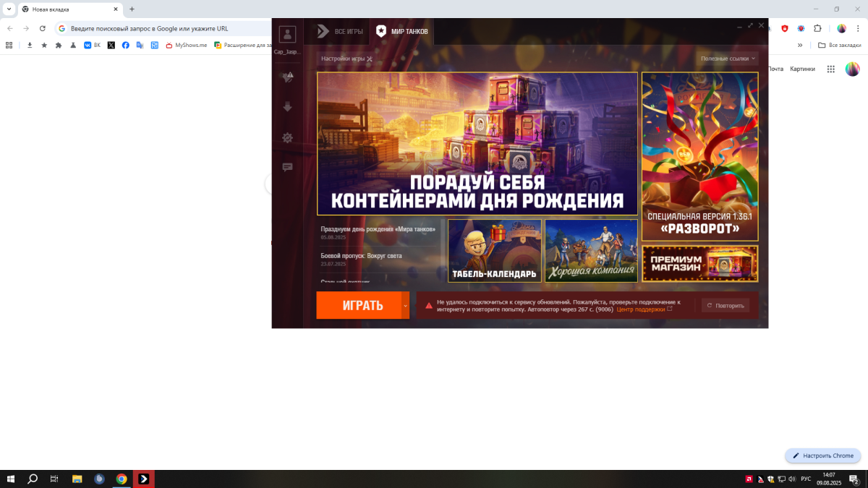Open the blue-red round extension icon
868x488 pixels.
pyautogui.click(x=801, y=28)
